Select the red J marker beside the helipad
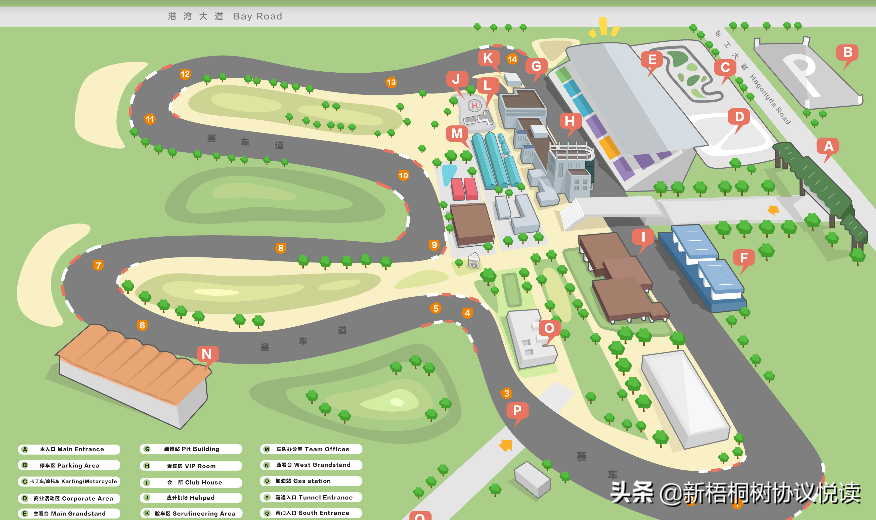 457,79
